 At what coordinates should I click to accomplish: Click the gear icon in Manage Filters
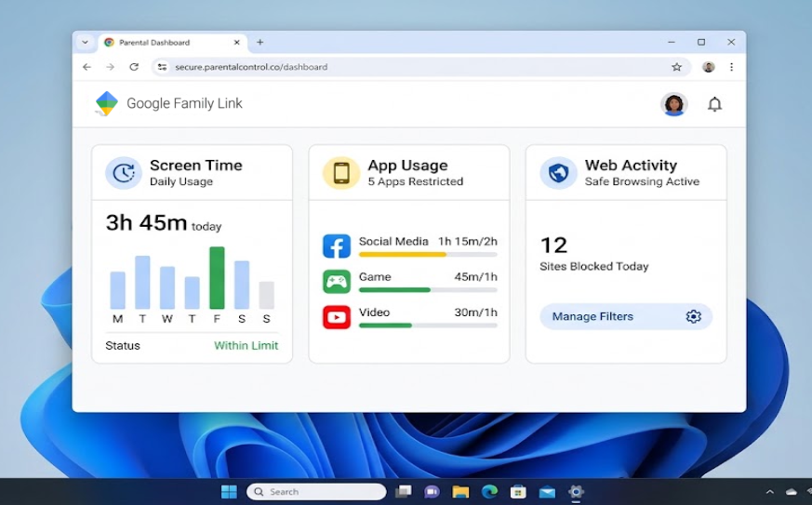coord(694,316)
